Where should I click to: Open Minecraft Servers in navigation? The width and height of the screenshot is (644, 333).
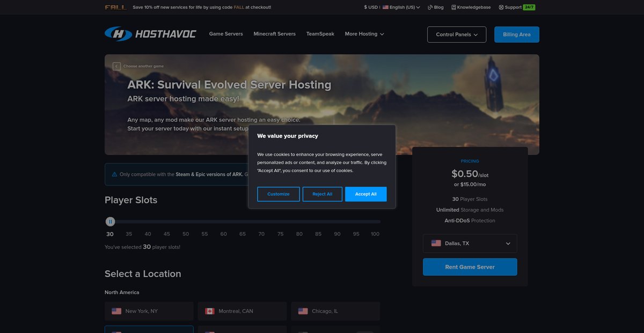(274, 34)
